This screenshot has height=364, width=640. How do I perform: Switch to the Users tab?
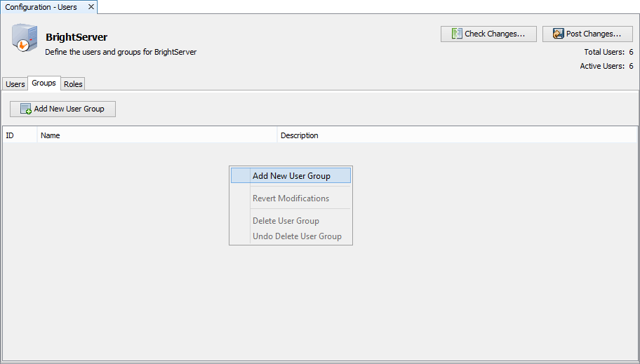tap(15, 84)
